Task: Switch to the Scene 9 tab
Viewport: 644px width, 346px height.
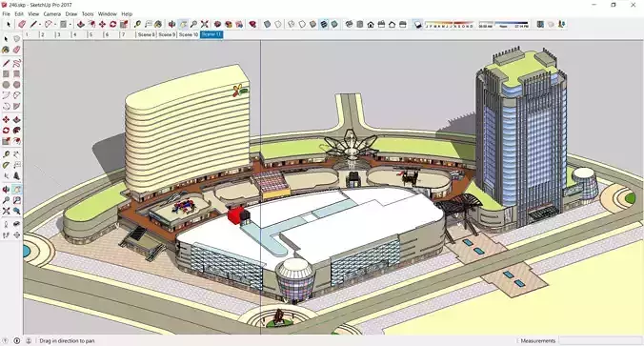Action: pos(167,34)
